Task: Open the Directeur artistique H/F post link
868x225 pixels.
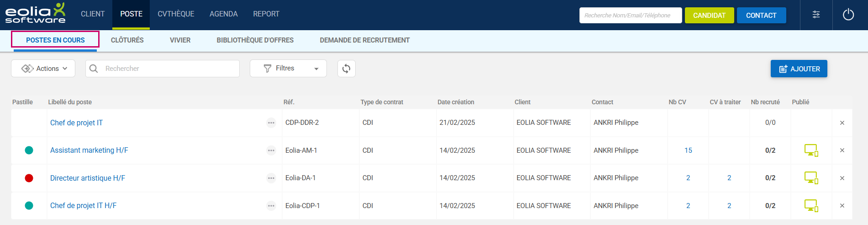Action: click(88, 178)
